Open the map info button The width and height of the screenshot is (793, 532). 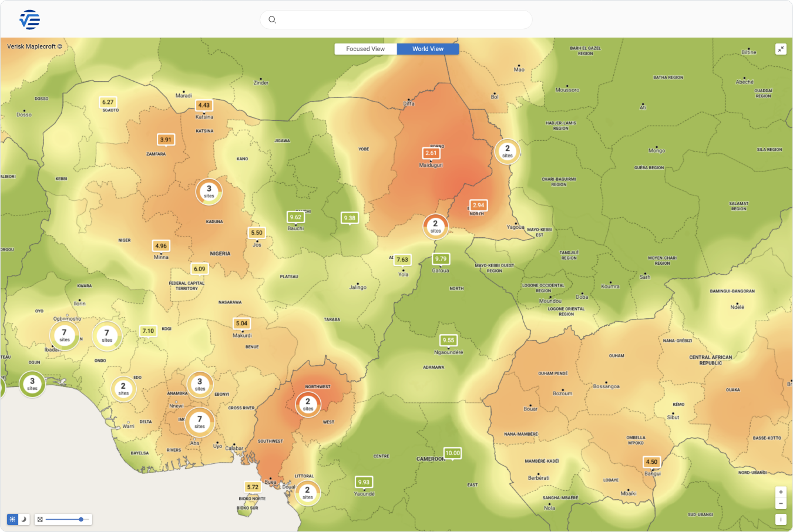(x=781, y=519)
